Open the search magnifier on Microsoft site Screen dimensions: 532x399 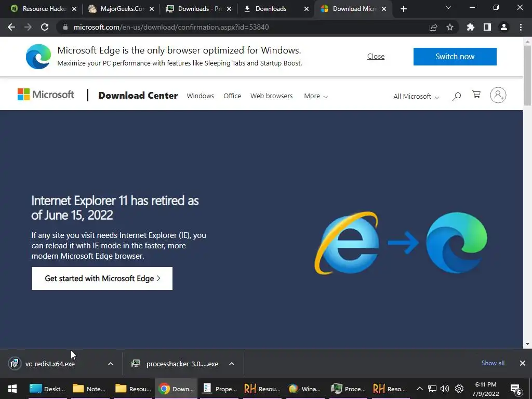click(457, 96)
